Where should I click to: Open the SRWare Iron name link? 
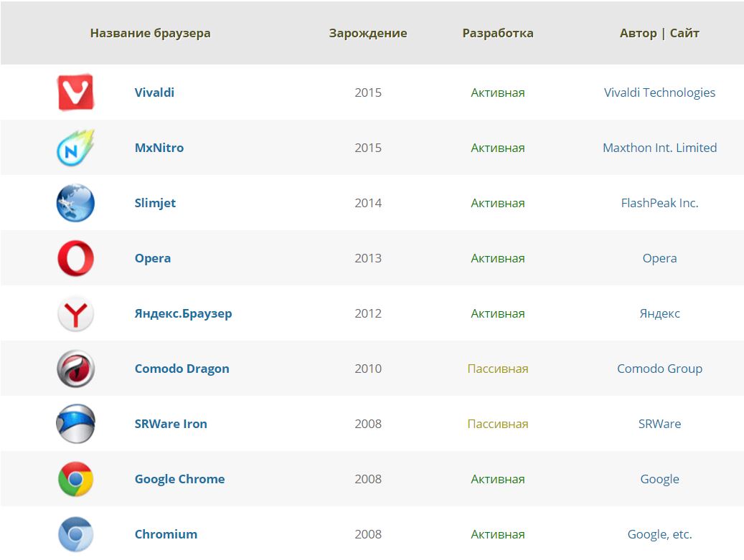(x=170, y=424)
